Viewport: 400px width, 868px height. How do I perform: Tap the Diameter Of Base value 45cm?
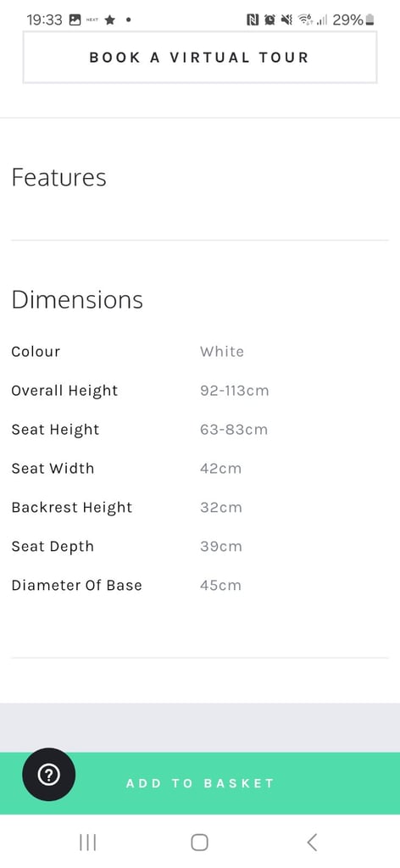(x=220, y=586)
